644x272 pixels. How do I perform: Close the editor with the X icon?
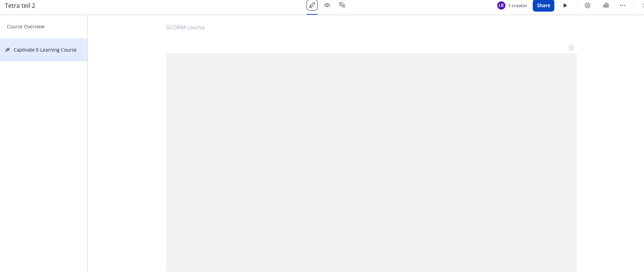pos(642,6)
